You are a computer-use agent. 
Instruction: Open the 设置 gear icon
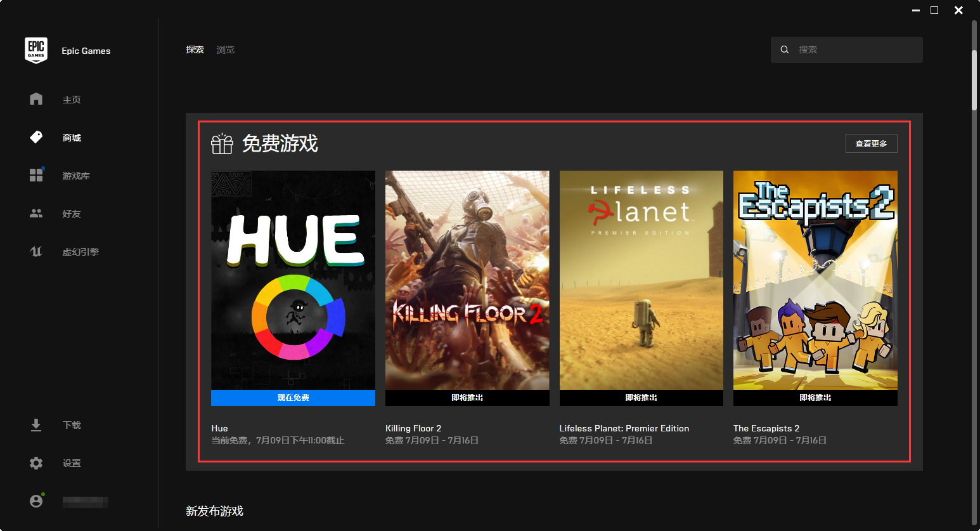click(x=36, y=463)
